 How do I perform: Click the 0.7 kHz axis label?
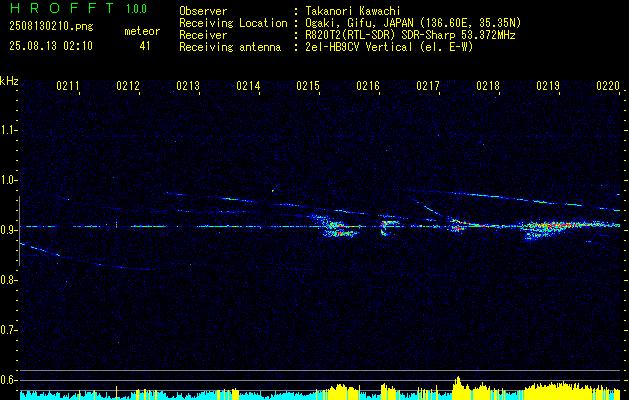tap(9, 330)
